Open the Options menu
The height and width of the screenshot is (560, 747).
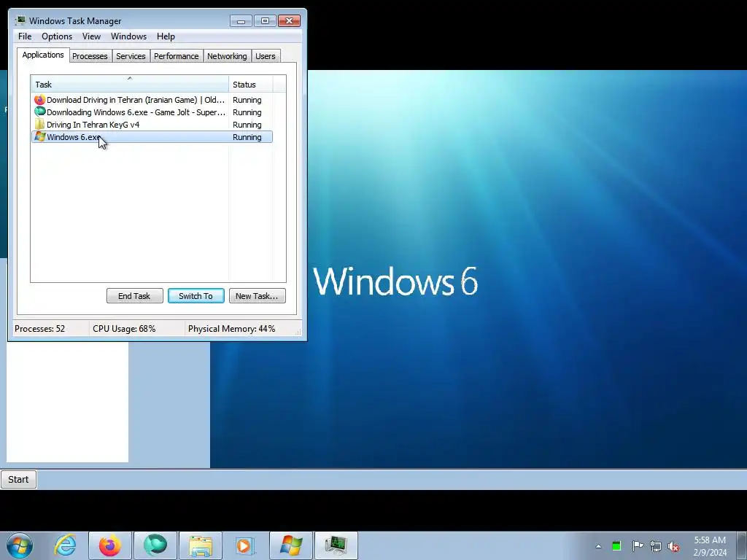(x=57, y=36)
